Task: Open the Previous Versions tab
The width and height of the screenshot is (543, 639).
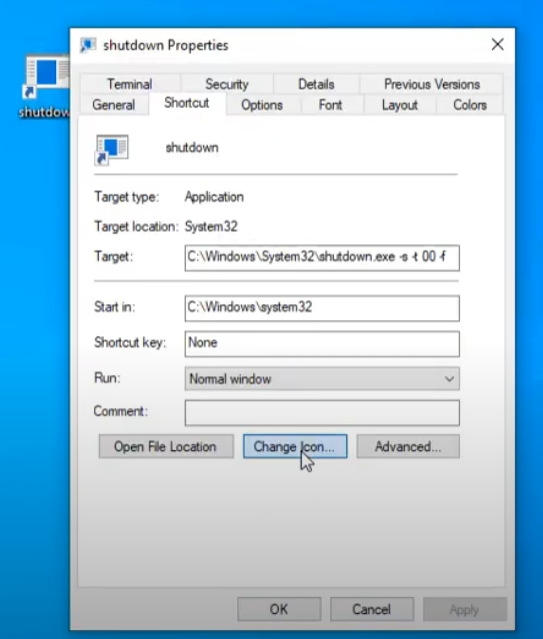Action: coord(432,84)
